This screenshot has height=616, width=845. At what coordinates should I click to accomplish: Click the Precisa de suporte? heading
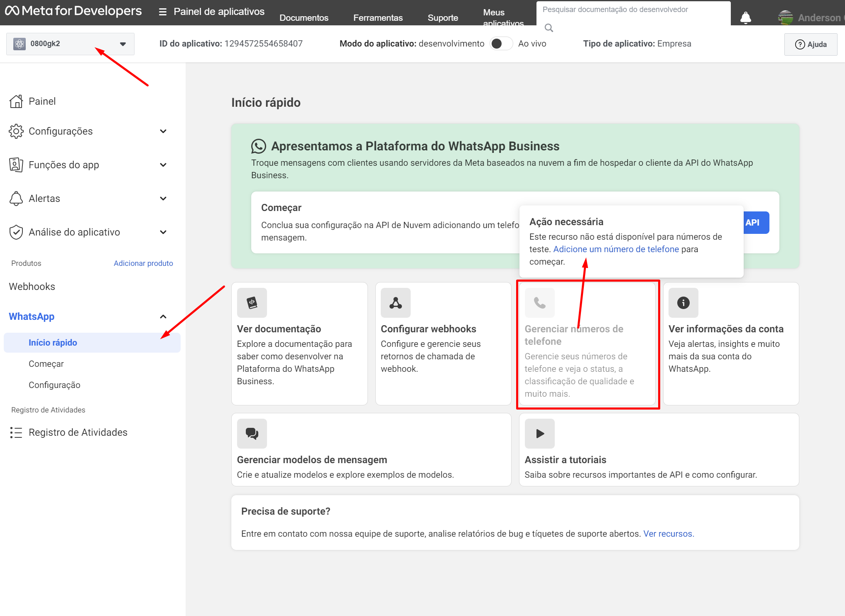coord(286,511)
